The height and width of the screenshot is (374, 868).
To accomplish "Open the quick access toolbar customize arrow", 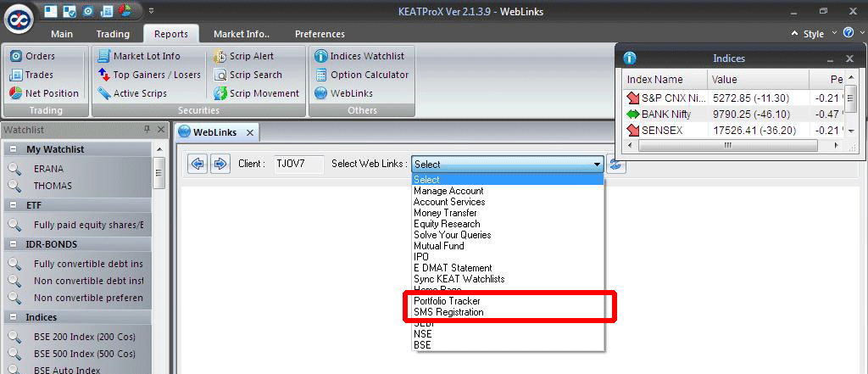I will 152,10.
